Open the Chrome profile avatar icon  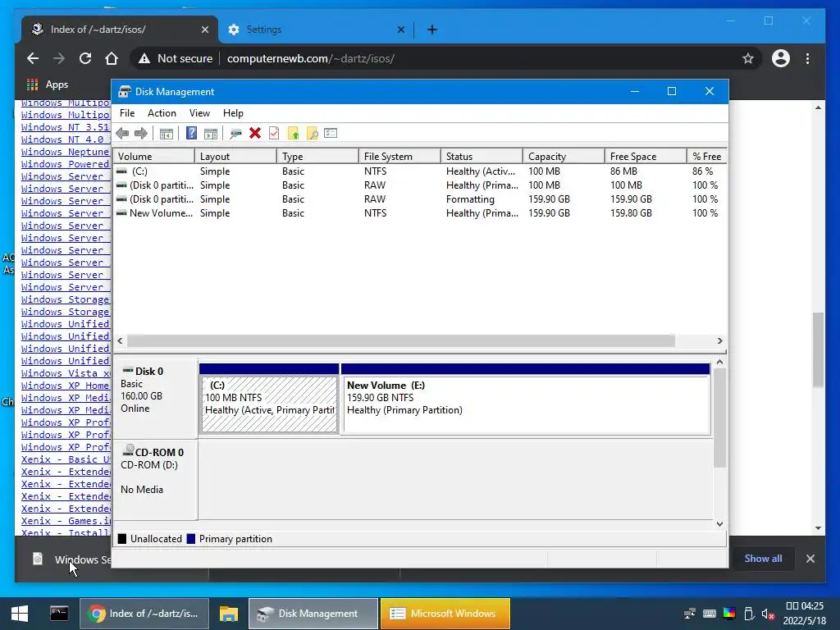781,58
